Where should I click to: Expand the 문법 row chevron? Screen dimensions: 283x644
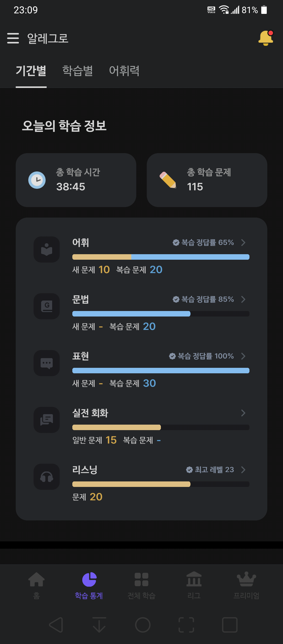(243, 299)
